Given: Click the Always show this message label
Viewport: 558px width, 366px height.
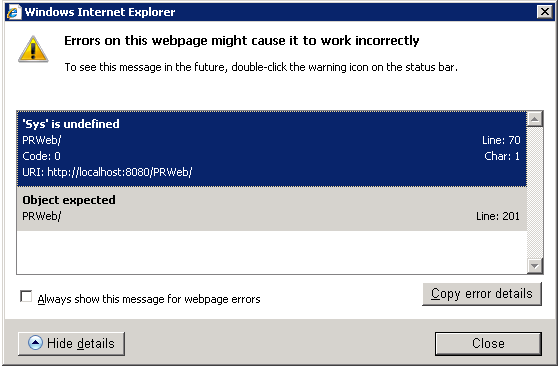Looking at the screenshot, I should coord(149,299).
